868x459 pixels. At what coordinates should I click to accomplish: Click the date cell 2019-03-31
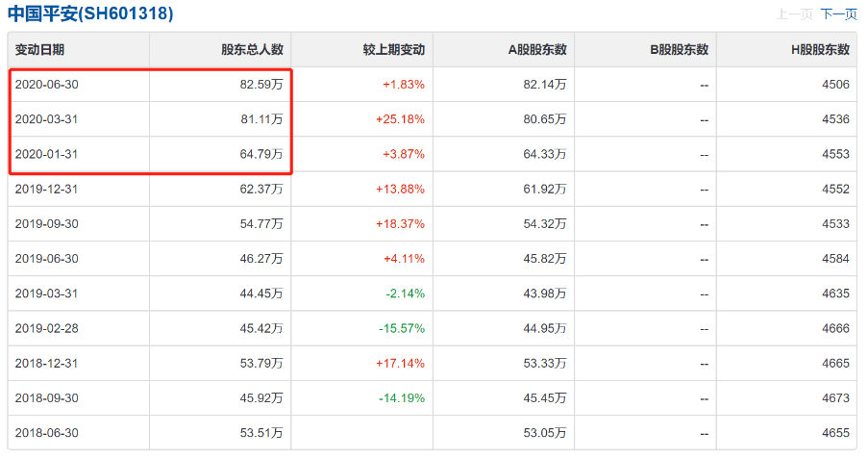pyautogui.click(x=46, y=293)
